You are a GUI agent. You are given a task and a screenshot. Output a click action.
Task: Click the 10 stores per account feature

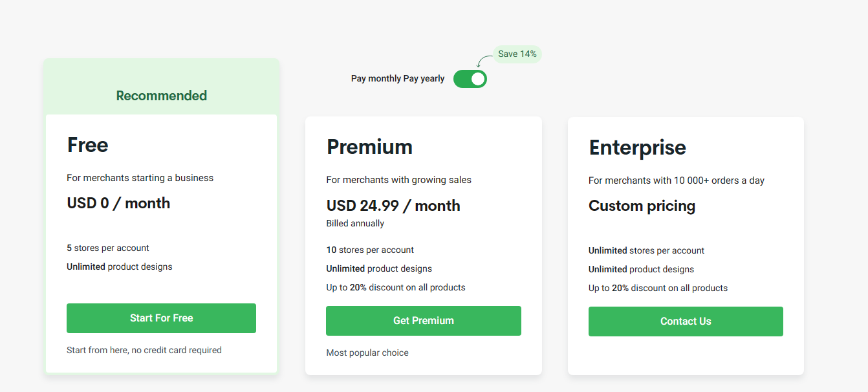(x=370, y=250)
